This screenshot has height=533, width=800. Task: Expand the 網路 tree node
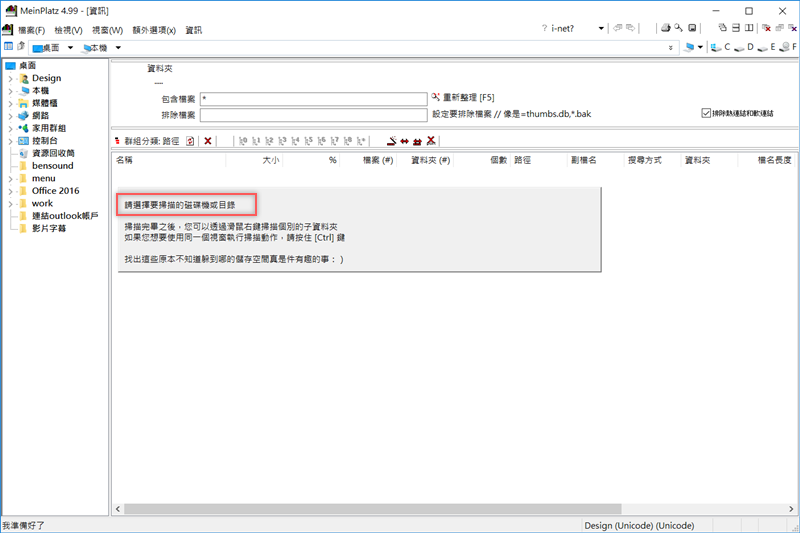coord(10,116)
